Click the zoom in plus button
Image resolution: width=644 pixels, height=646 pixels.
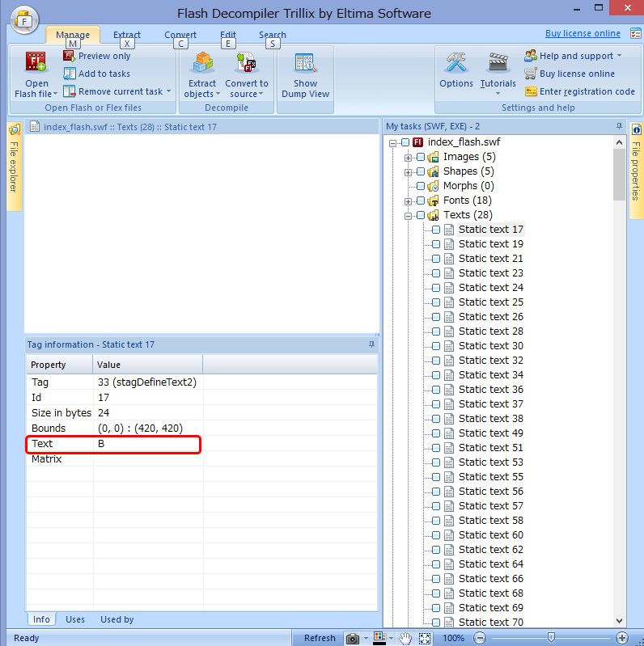pos(622,638)
